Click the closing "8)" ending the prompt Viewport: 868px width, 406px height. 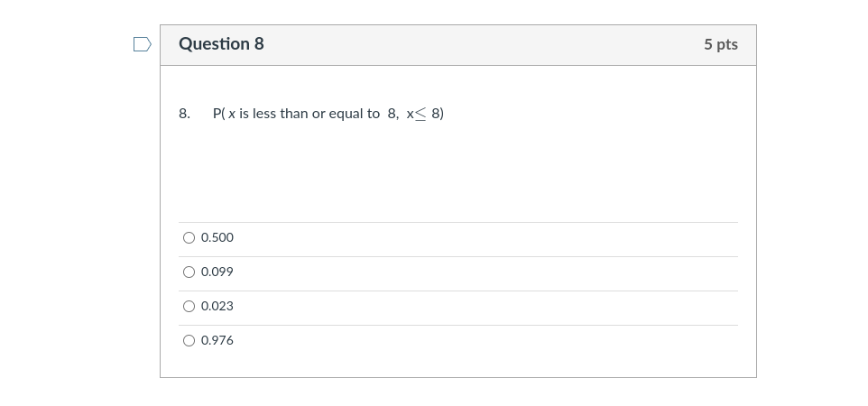coord(438,114)
